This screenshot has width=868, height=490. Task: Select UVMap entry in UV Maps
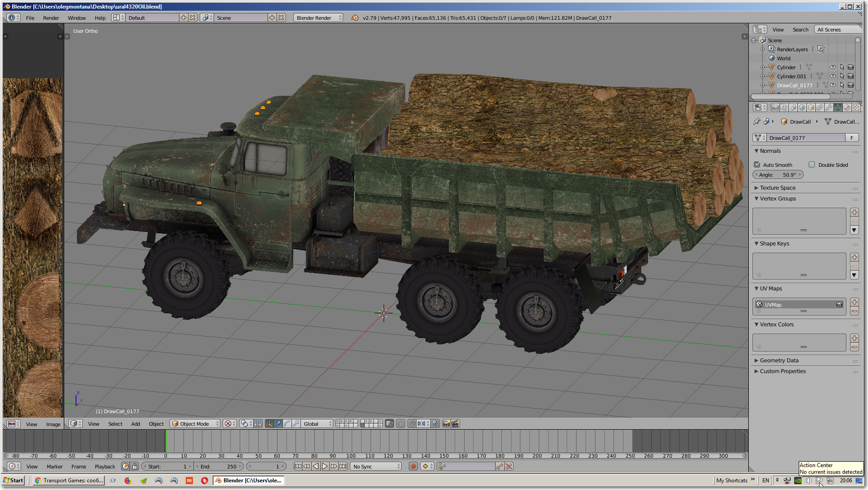[799, 305]
